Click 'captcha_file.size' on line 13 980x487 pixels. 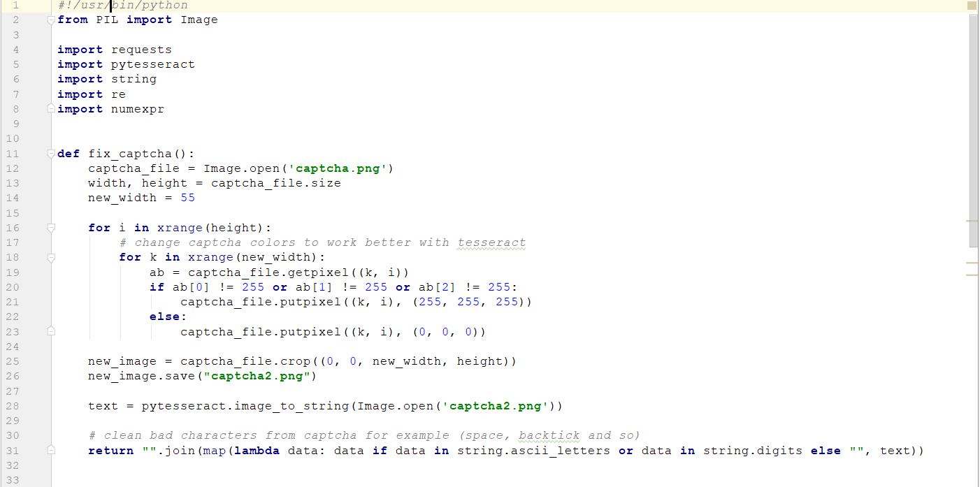(x=276, y=183)
